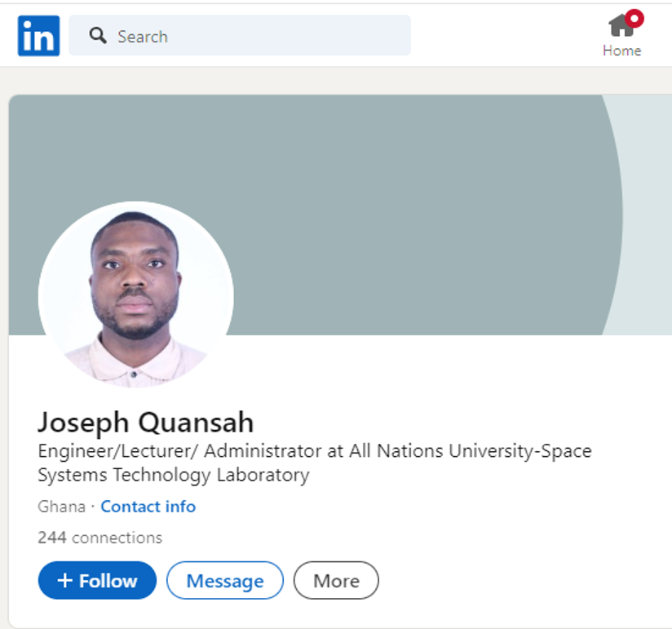Message Joseph Quansah
This screenshot has height=629, width=672.
(224, 580)
